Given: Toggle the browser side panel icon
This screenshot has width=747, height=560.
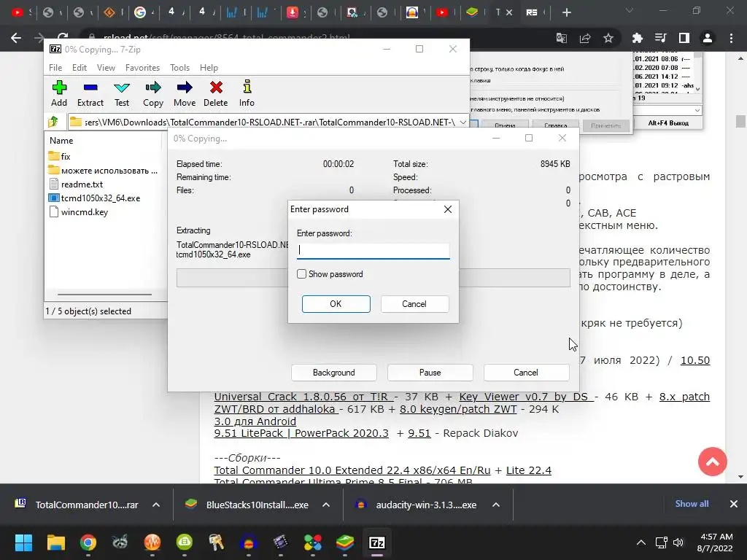Looking at the screenshot, I should (x=684, y=38).
